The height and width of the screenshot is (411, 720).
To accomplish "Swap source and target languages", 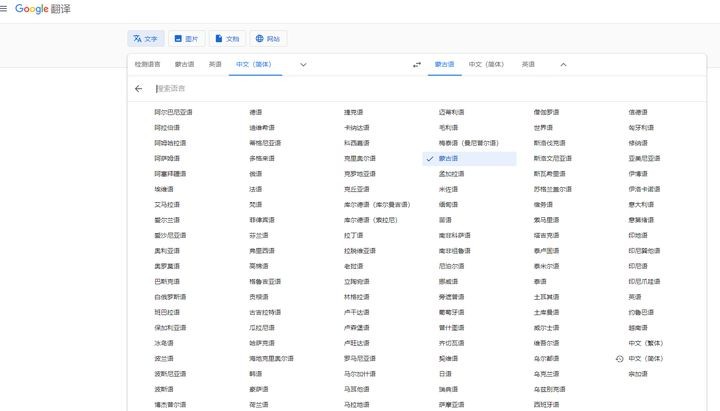I will pos(416,65).
